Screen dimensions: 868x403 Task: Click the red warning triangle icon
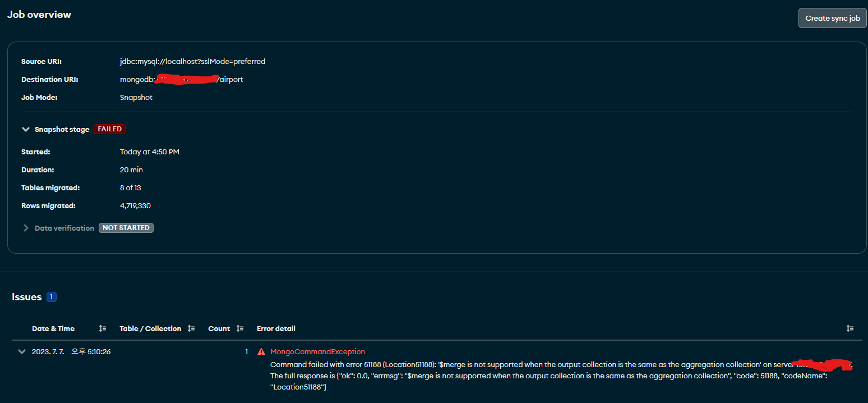coord(261,352)
